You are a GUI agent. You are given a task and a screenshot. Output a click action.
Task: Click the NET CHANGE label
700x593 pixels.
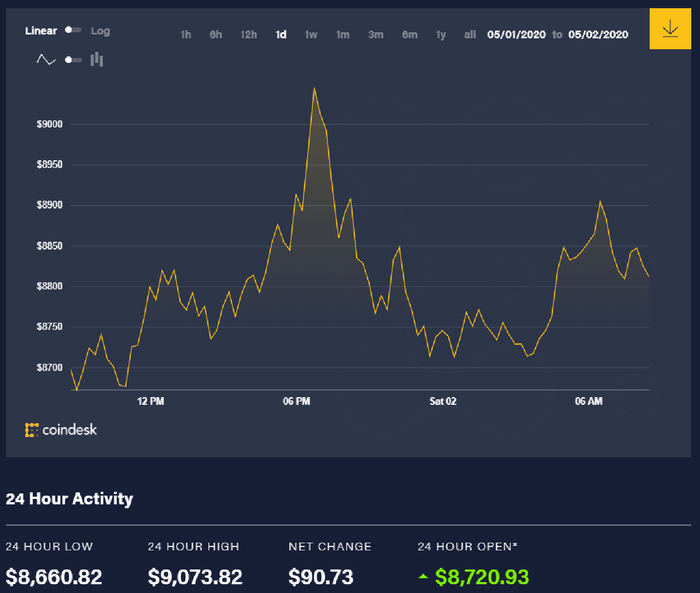tap(330, 547)
